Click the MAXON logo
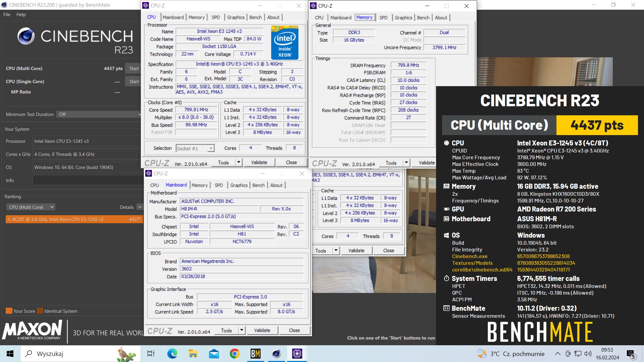Screen dimensions: 644x362 (32, 330)
